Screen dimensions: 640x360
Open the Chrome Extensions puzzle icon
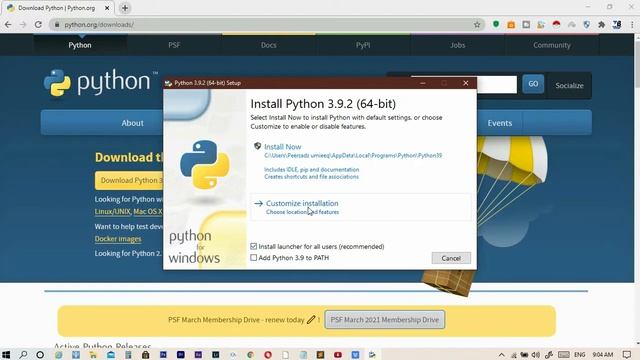pyautogui.click(x=602, y=24)
